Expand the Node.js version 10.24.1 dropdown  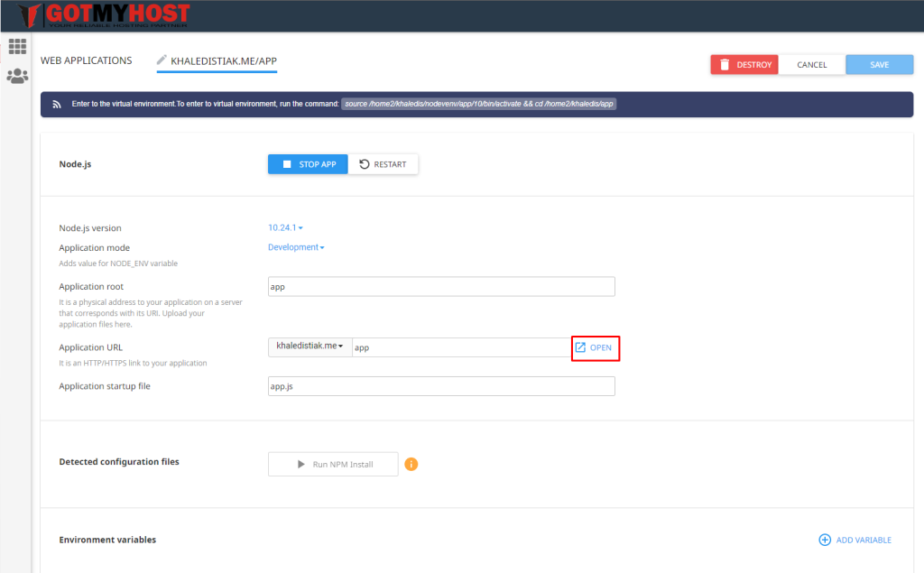[x=285, y=228]
